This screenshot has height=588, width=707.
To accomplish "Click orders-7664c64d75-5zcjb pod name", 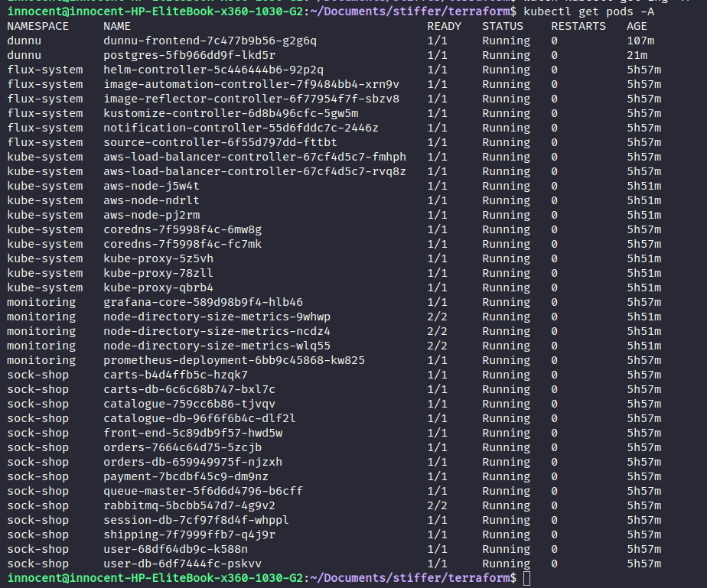I will [x=183, y=447].
